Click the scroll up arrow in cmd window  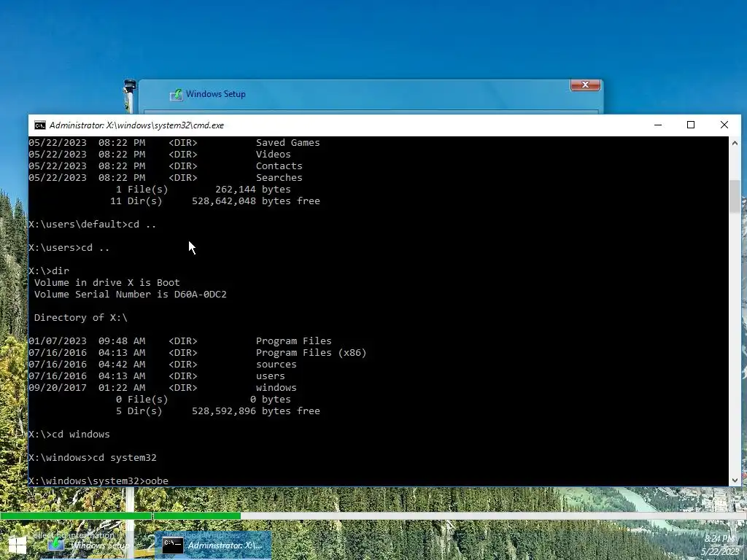735,143
